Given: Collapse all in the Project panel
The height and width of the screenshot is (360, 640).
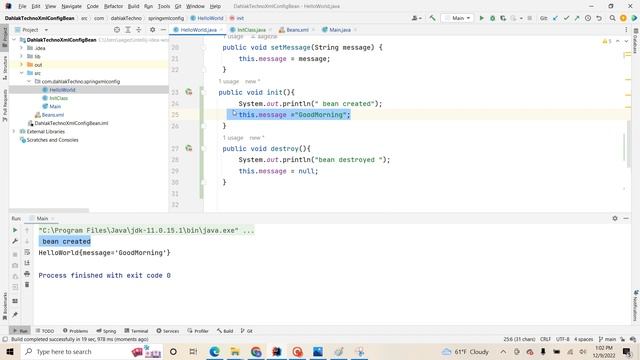Looking at the screenshot, I should [138, 30].
